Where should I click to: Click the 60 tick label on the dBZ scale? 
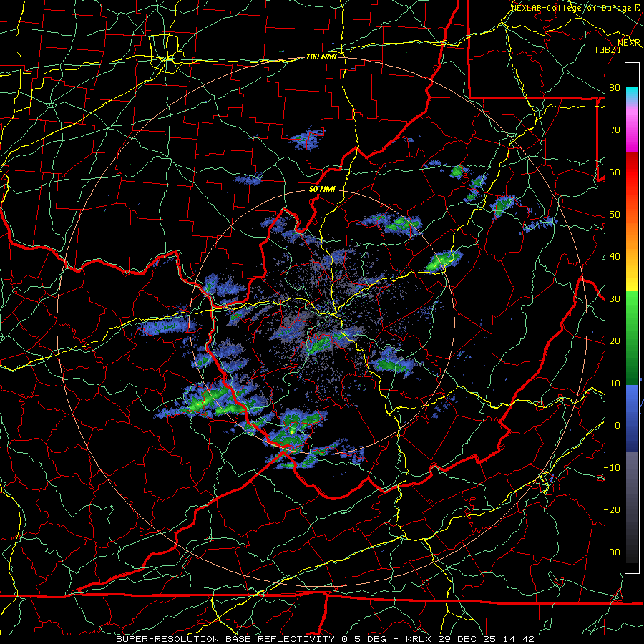tap(615, 172)
